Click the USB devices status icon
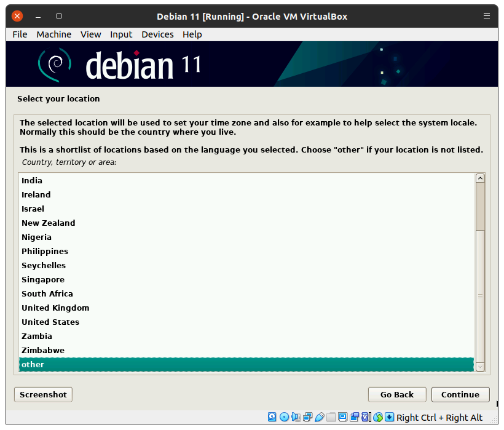Viewport: 504px width, 430px height. [319, 417]
